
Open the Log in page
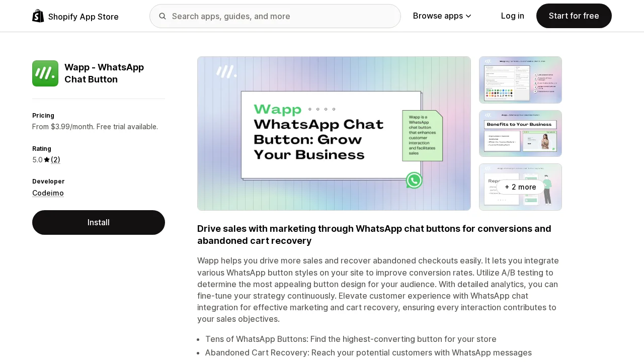(513, 16)
